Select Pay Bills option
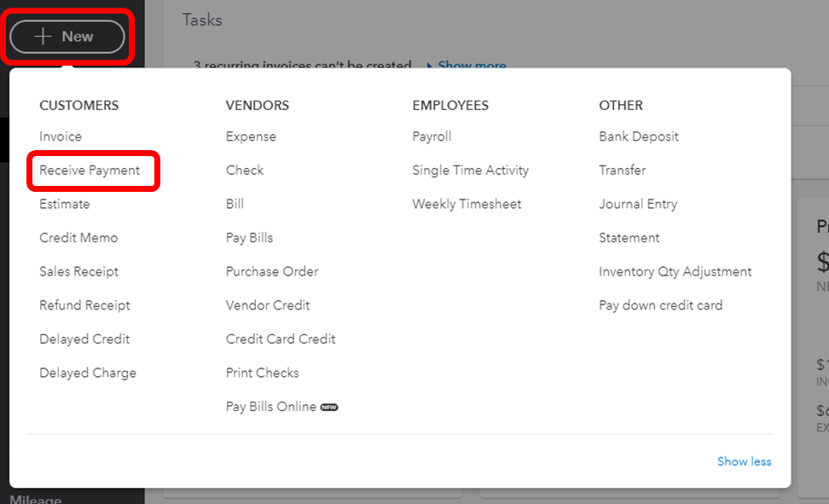 pyautogui.click(x=249, y=238)
